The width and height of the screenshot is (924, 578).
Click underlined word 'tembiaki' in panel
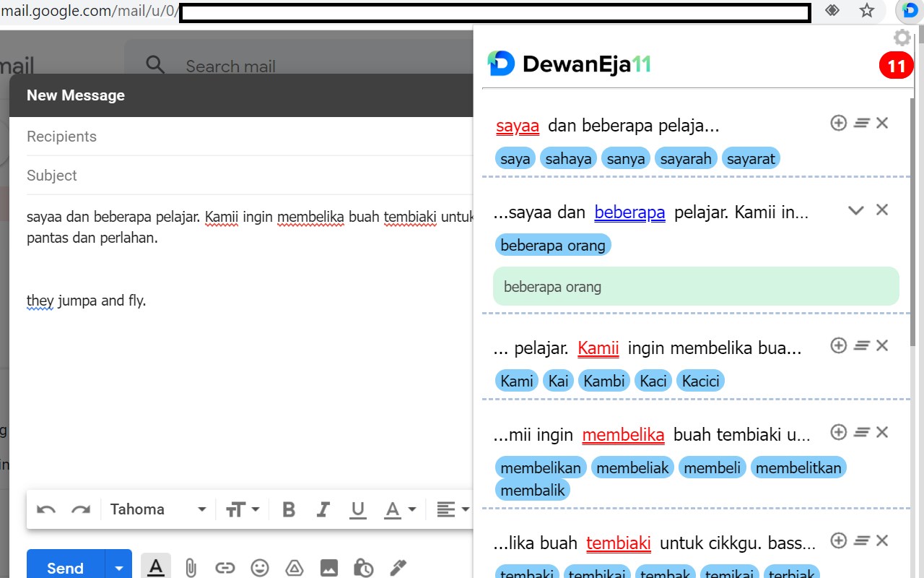point(619,543)
